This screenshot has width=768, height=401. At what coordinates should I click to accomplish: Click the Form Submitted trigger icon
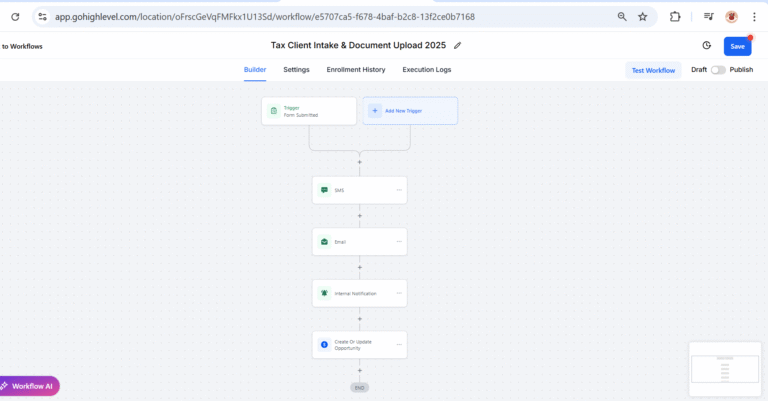(274, 110)
